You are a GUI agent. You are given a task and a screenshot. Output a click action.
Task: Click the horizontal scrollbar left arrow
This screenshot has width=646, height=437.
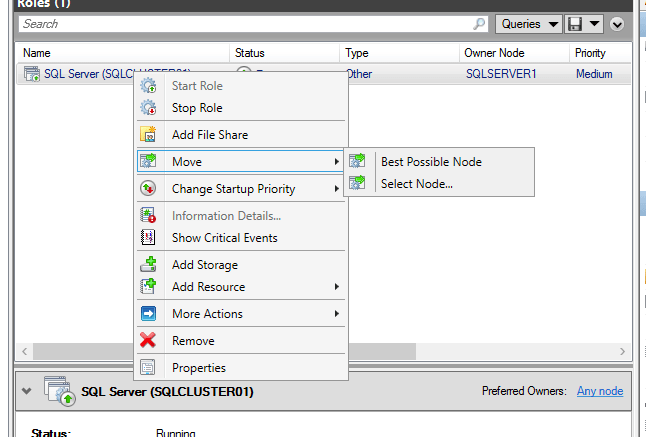click(24, 351)
